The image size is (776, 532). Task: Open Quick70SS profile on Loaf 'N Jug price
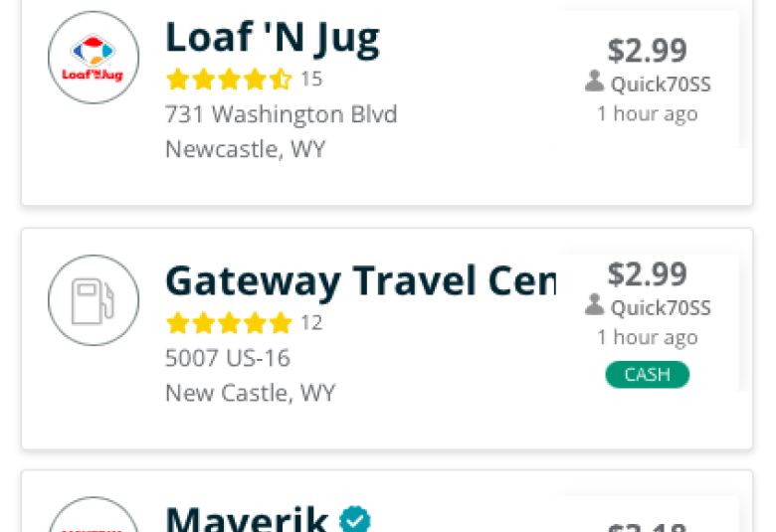coord(661,85)
